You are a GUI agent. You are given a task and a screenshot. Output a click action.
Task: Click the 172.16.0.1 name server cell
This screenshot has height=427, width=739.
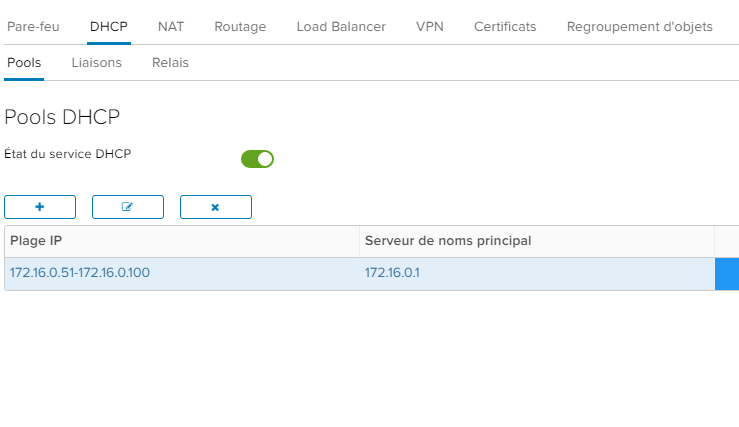tap(537, 274)
